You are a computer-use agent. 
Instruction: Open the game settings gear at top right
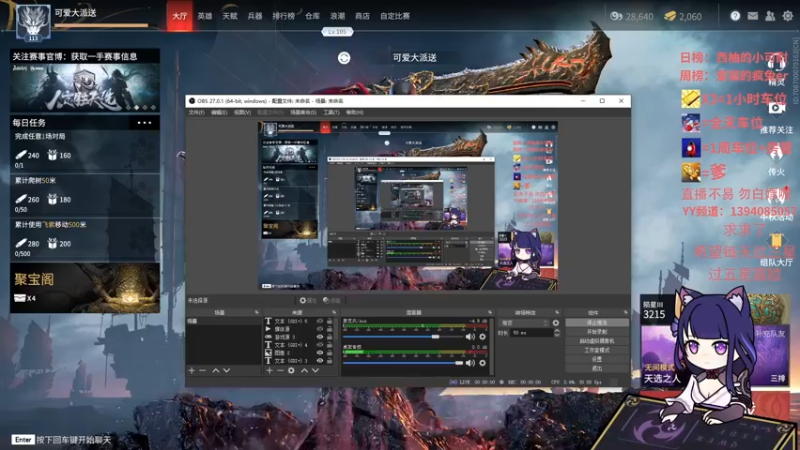pos(788,16)
